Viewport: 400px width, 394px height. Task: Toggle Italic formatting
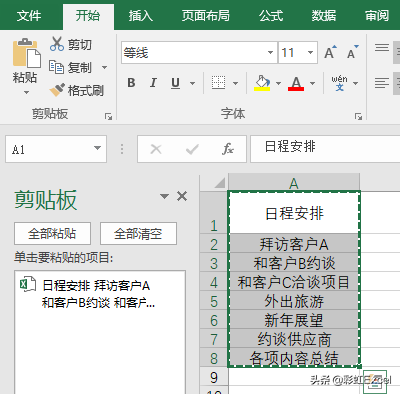(x=153, y=83)
